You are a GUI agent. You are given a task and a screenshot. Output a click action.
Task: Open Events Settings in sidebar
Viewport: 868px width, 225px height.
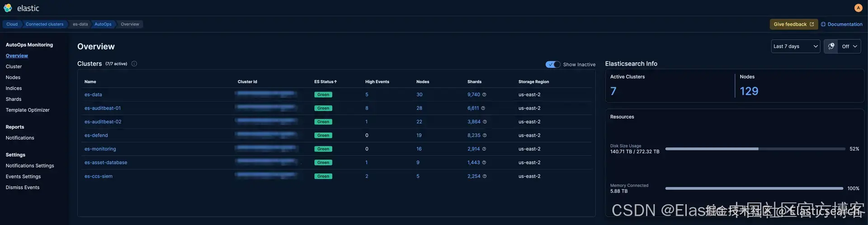coord(23,177)
